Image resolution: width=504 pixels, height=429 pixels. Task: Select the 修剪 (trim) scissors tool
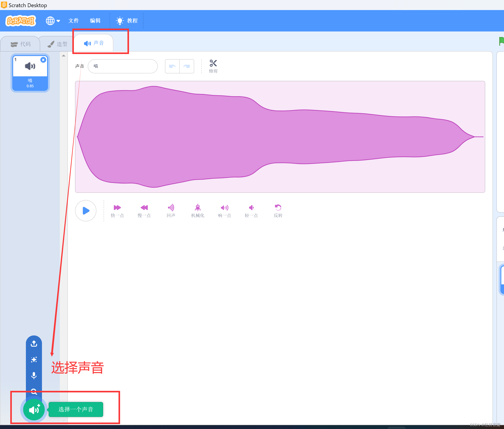pos(213,66)
